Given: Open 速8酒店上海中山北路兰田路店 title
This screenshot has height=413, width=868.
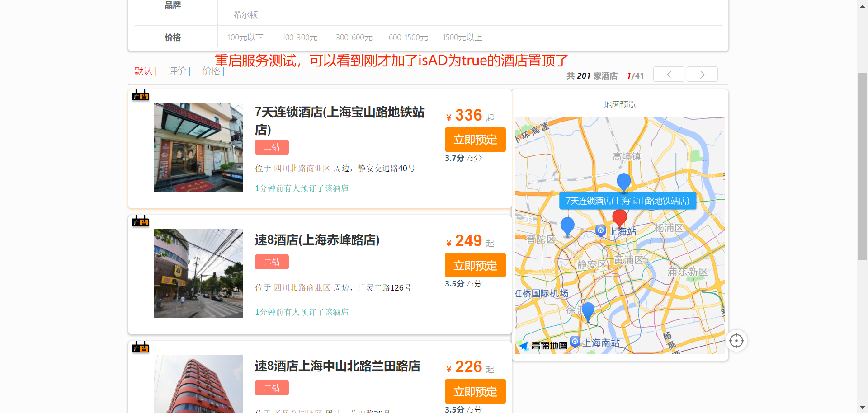Looking at the screenshot, I should (x=337, y=366).
